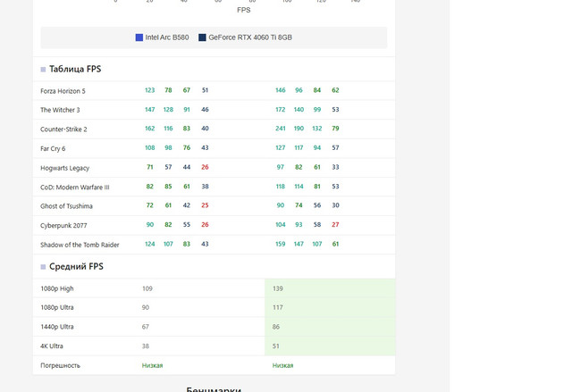
Task: Click value 104 in Cyberpunk 2077 row
Action: [280, 225]
